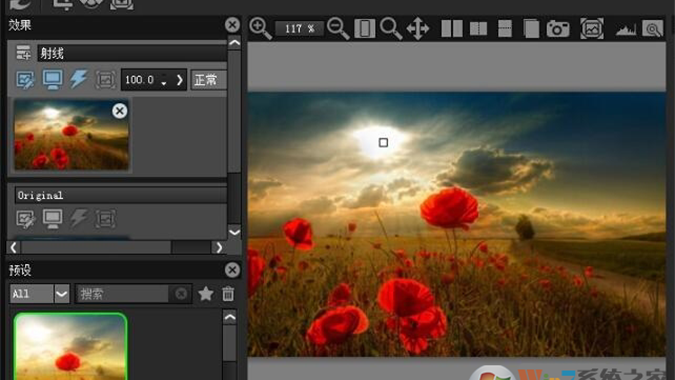Open the 正常 blend mode dropdown

[x=209, y=80]
